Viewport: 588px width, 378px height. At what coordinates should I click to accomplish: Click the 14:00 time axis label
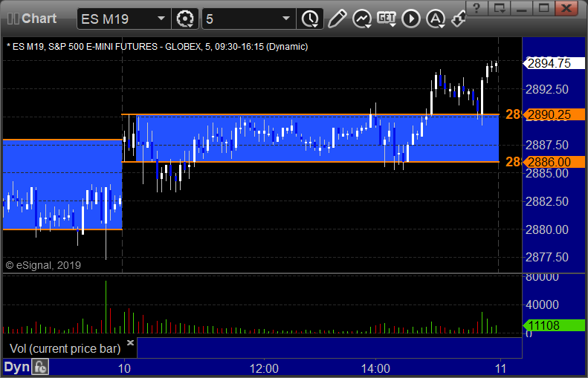click(375, 368)
